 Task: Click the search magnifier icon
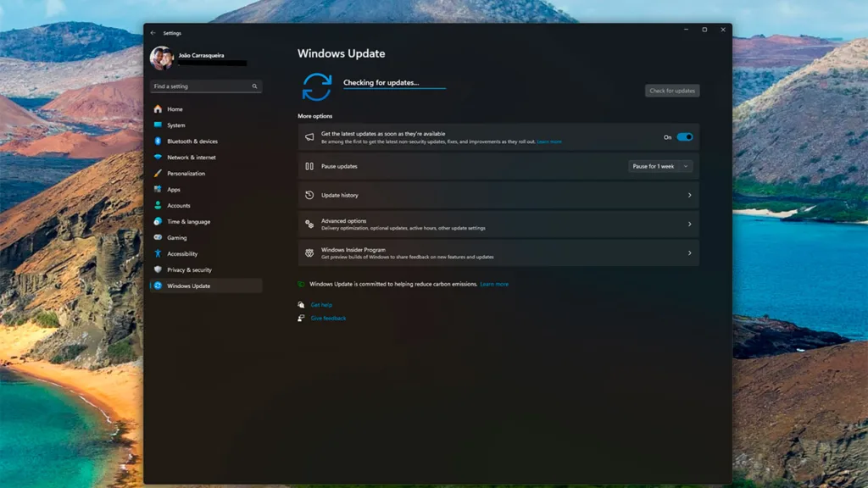(254, 86)
